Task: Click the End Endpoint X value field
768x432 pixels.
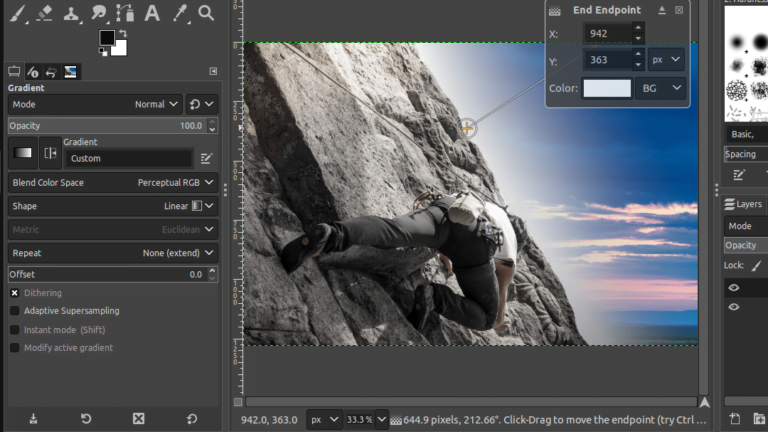Action: [x=607, y=33]
